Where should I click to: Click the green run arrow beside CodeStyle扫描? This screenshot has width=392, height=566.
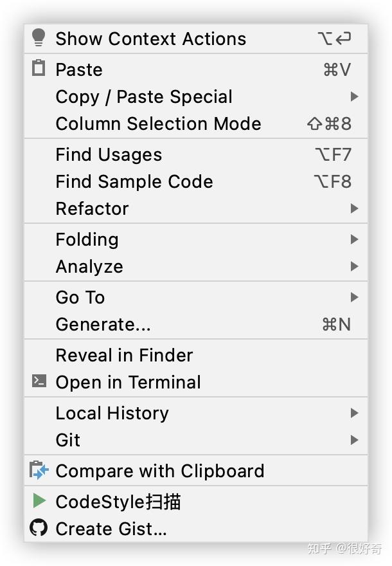[39, 501]
